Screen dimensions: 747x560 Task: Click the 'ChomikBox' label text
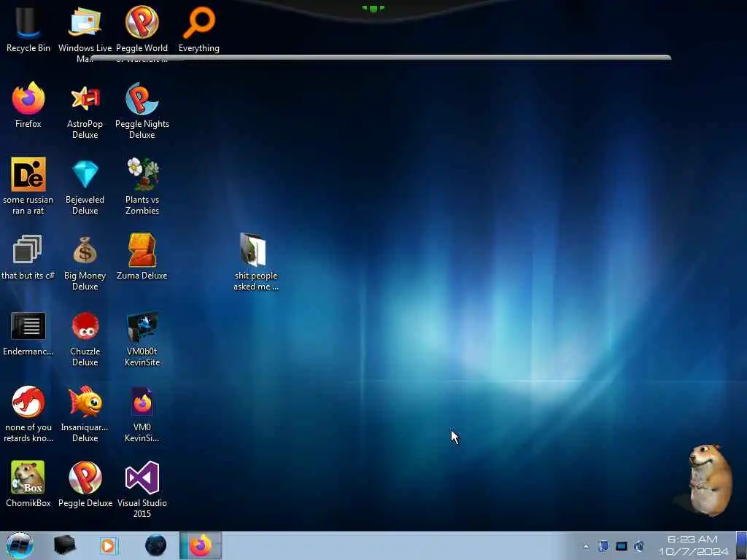tap(28, 503)
